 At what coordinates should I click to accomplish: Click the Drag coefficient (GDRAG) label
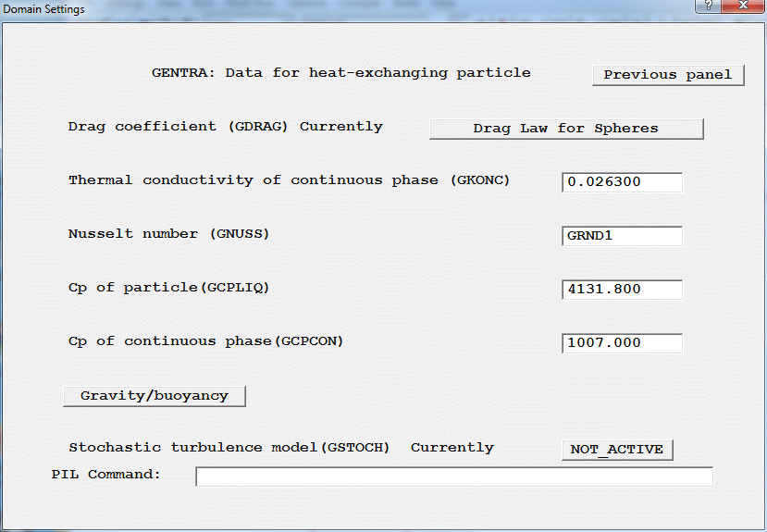point(225,126)
